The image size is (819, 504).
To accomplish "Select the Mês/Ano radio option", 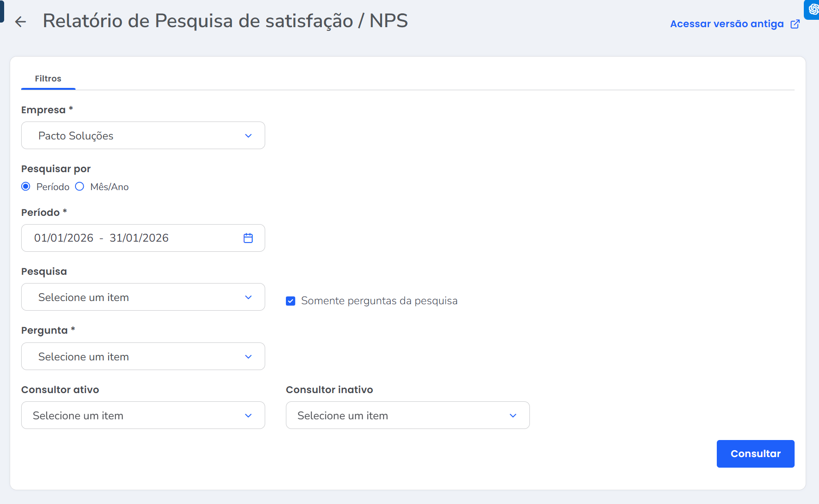I will point(80,186).
